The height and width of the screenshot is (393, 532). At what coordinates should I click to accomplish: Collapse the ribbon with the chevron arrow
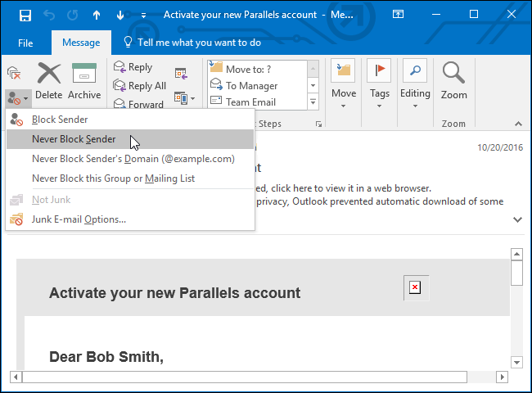(x=518, y=124)
